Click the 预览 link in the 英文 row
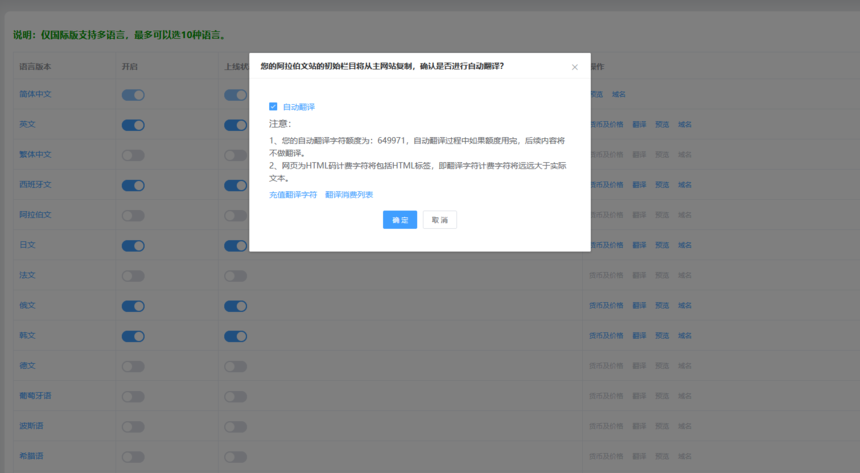 coord(662,125)
